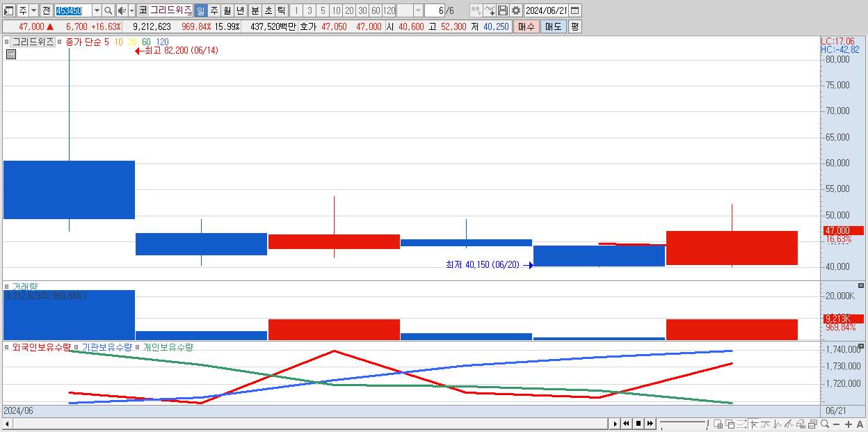The image size is (868, 432).
Task: Click the minus zoom-out icon
Action: [837, 424]
